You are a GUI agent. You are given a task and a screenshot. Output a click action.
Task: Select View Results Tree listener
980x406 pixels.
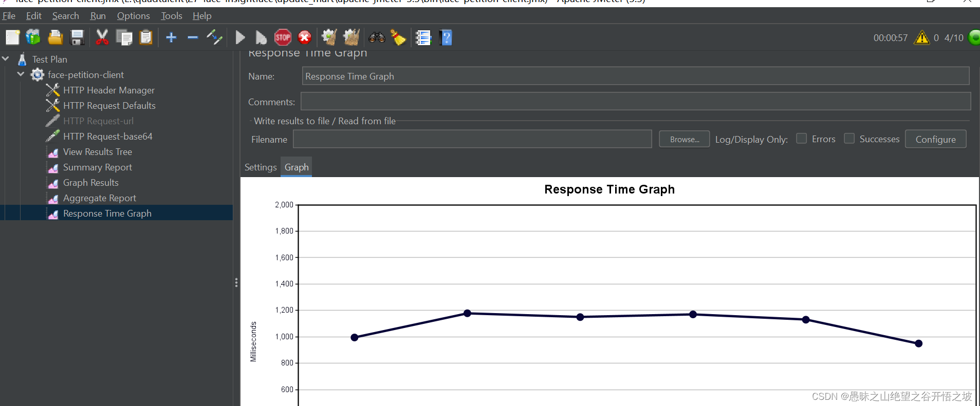[97, 152]
